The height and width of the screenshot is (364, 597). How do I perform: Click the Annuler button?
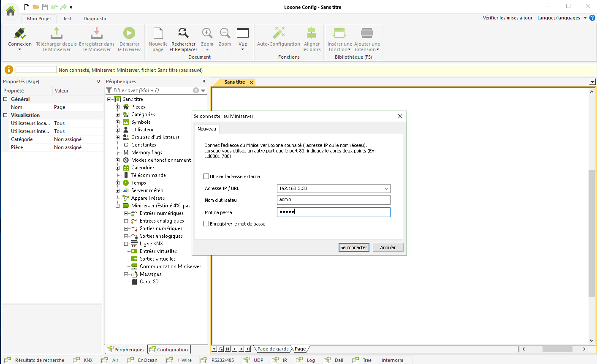pyautogui.click(x=388, y=247)
